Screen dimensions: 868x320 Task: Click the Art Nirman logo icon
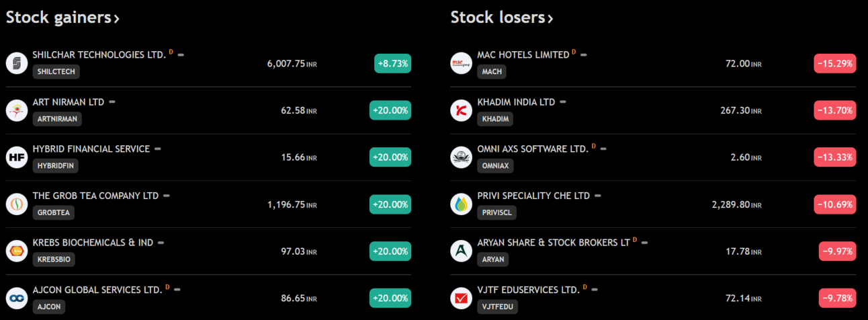coord(17,110)
